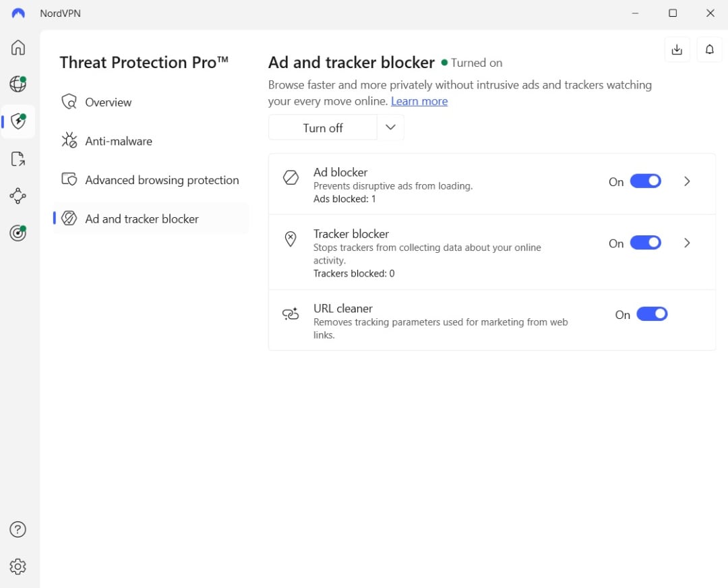Click the Ad blocker crossed-circle icon
Image resolution: width=728 pixels, height=588 pixels.
point(291,177)
